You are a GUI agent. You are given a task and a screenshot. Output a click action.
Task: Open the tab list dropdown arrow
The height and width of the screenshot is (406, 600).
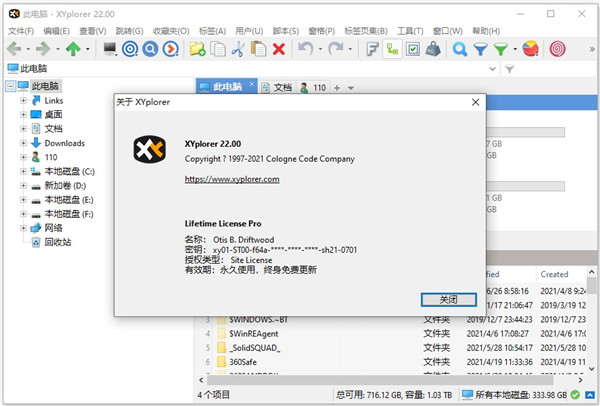pyautogui.click(x=351, y=88)
